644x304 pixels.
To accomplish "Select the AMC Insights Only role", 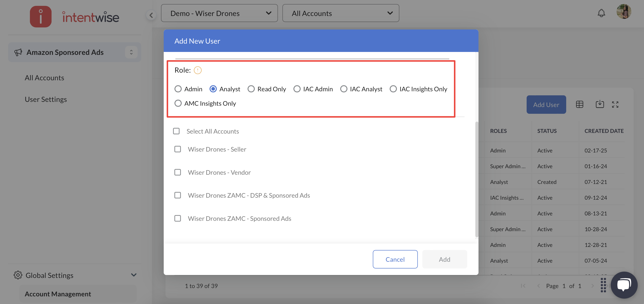I will click(178, 103).
